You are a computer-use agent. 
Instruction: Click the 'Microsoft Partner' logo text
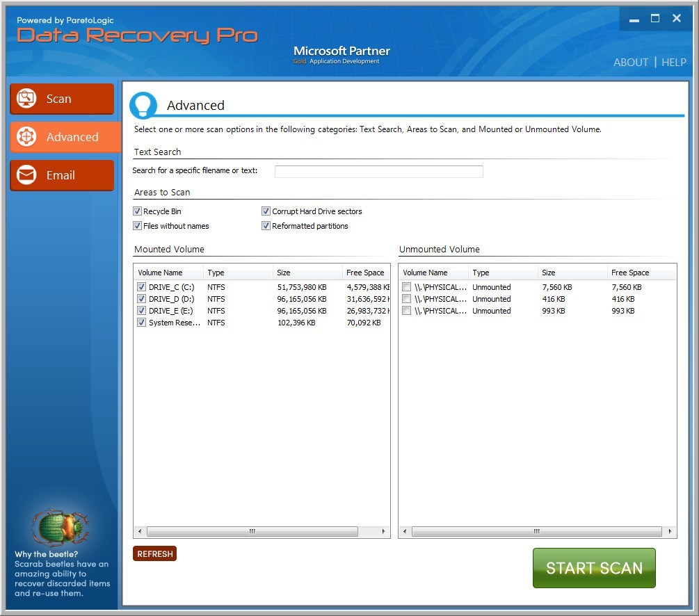pos(342,51)
